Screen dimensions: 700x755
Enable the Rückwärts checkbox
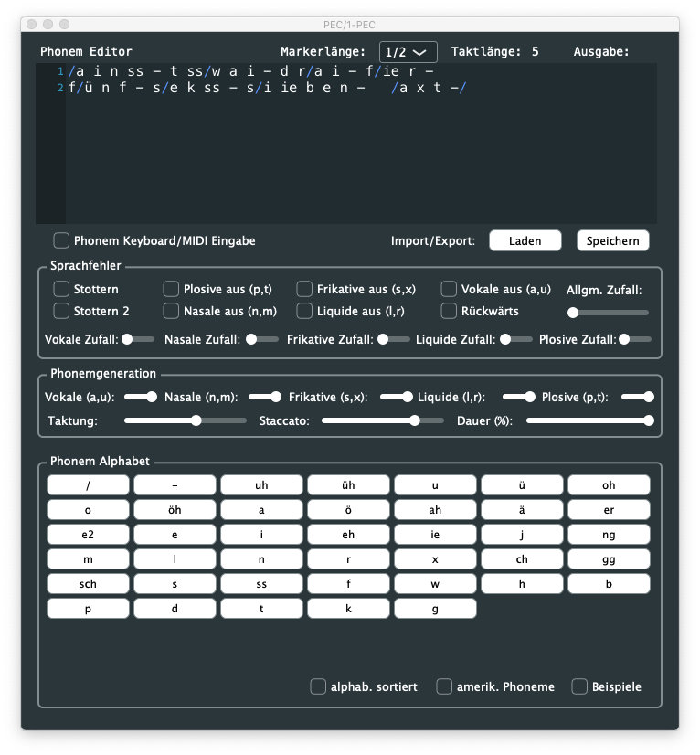449,311
